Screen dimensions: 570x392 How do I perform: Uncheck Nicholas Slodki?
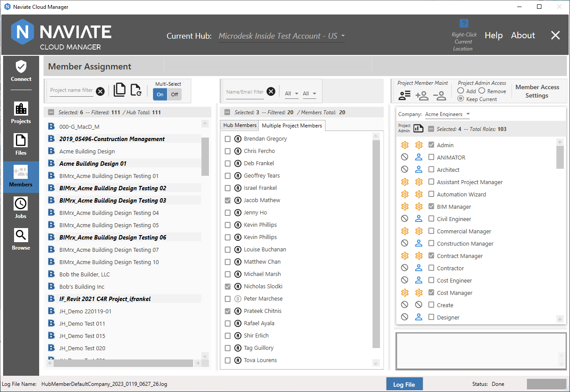[227, 287]
